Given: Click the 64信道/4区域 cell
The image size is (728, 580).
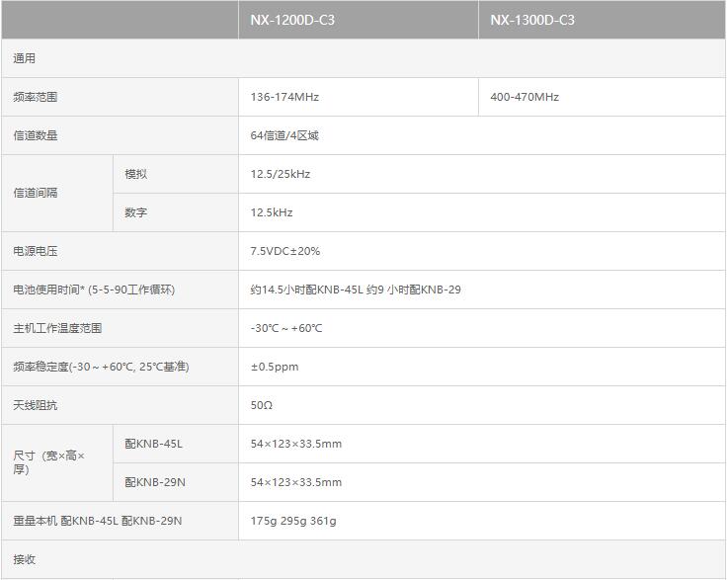Looking at the screenshot, I should click(284, 135).
